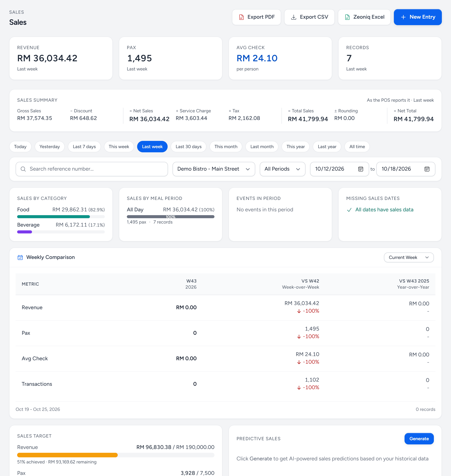The height and width of the screenshot is (476, 451).
Task: Click the Food category progress bar
Action: pyautogui.click(x=61, y=217)
